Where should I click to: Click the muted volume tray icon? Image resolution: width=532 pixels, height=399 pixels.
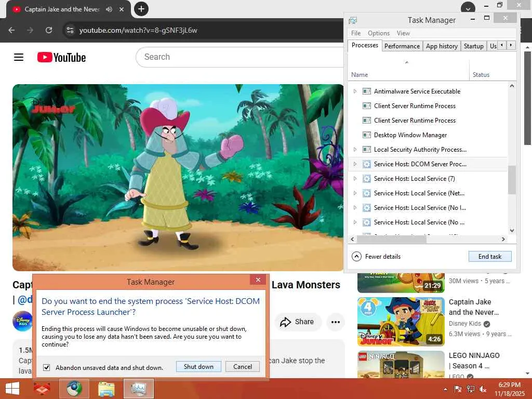483,389
